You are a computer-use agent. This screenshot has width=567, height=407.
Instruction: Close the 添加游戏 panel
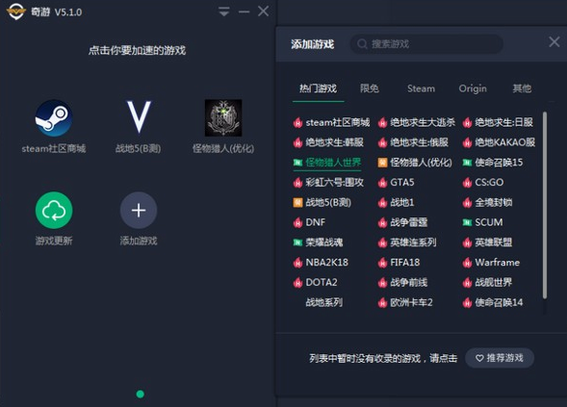point(554,42)
